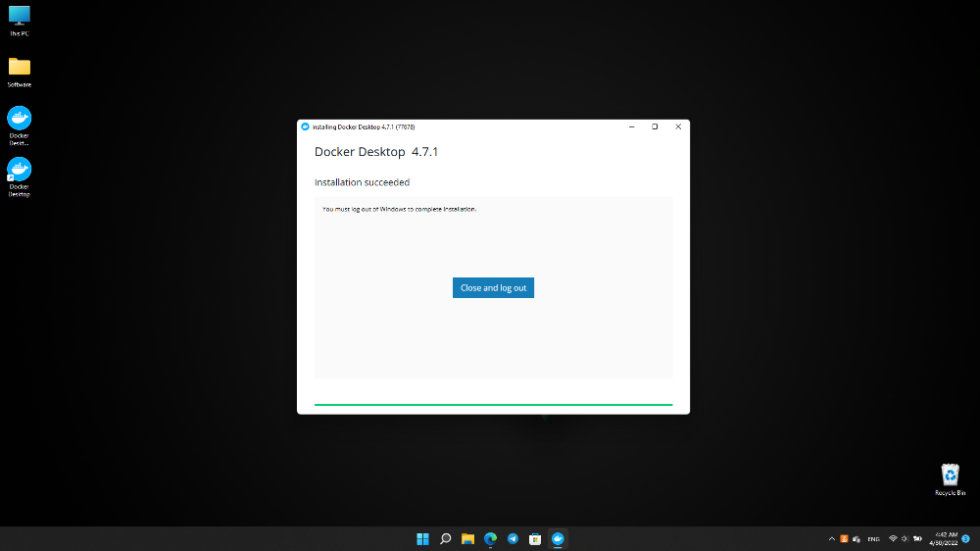This screenshot has height=551, width=980.
Task: Open the ENG language switcher
Action: tap(874, 539)
